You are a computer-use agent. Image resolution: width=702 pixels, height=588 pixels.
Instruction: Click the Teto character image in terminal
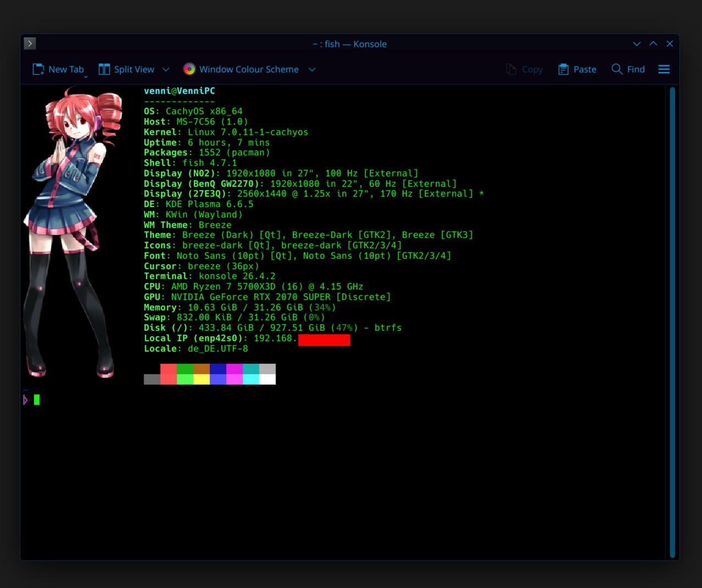coord(71,232)
